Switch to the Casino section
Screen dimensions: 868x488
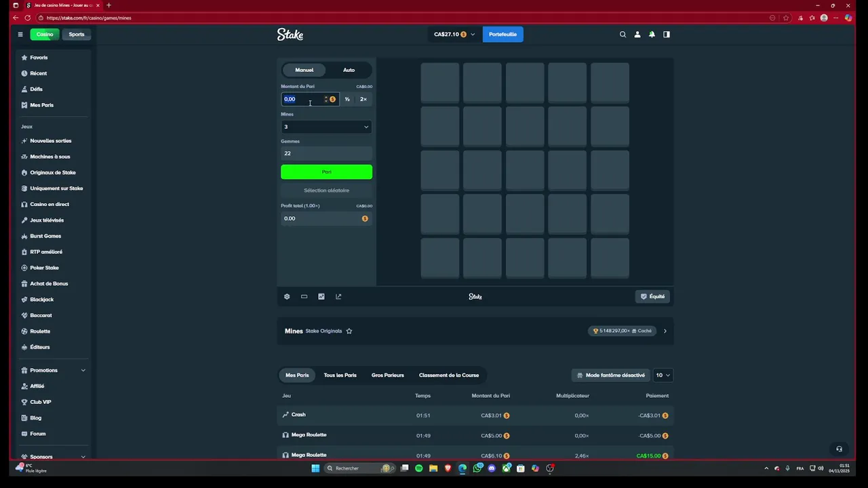coord(45,35)
